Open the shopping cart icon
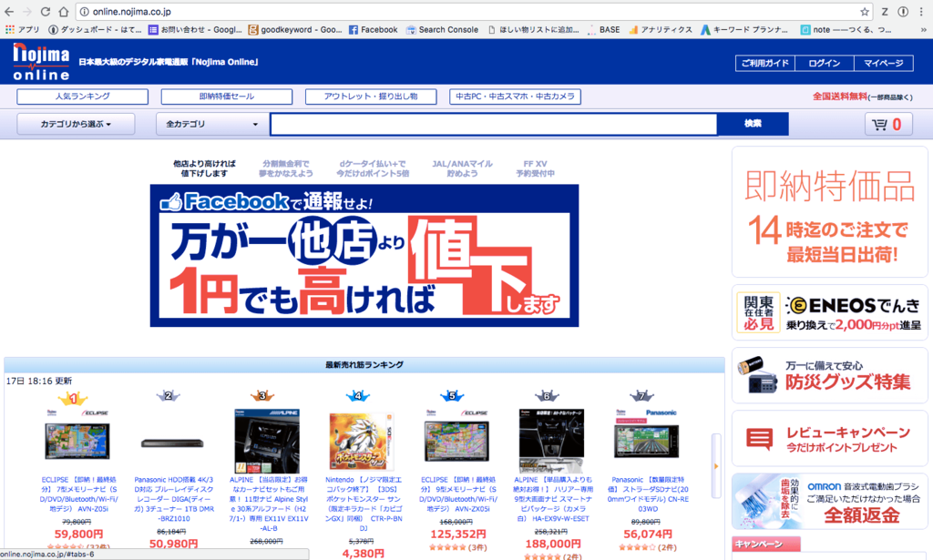 887,124
